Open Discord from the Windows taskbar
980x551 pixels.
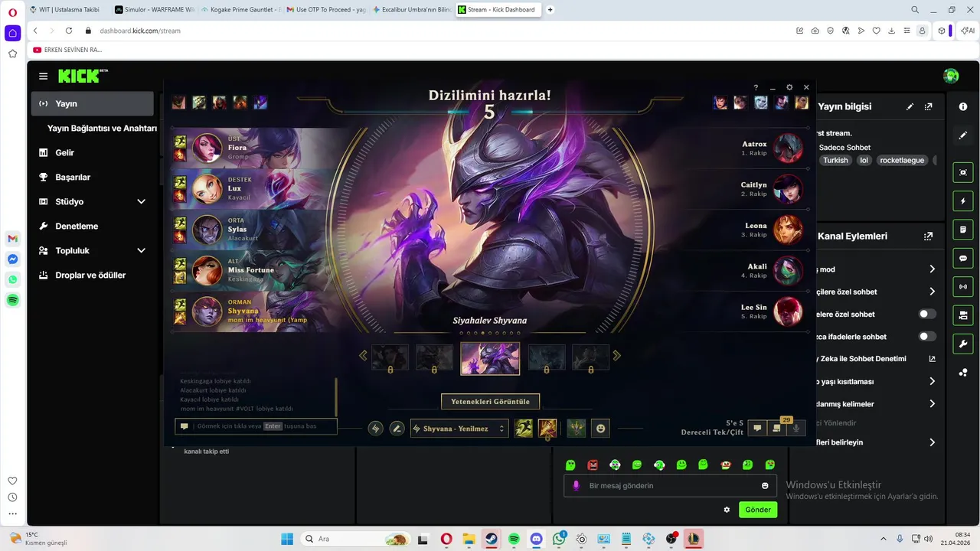click(x=537, y=539)
